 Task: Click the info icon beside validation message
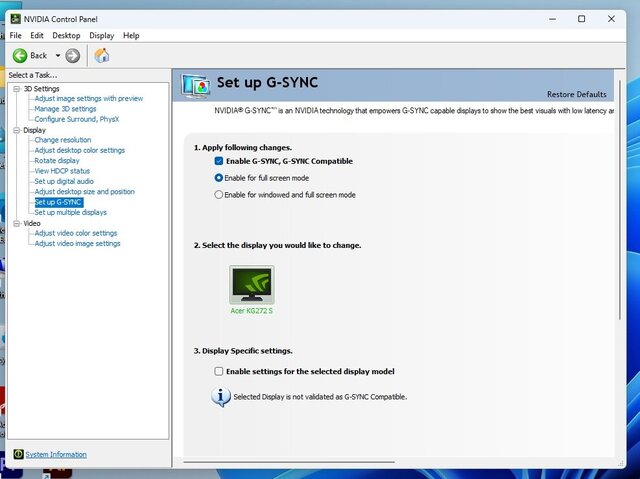(220, 397)
